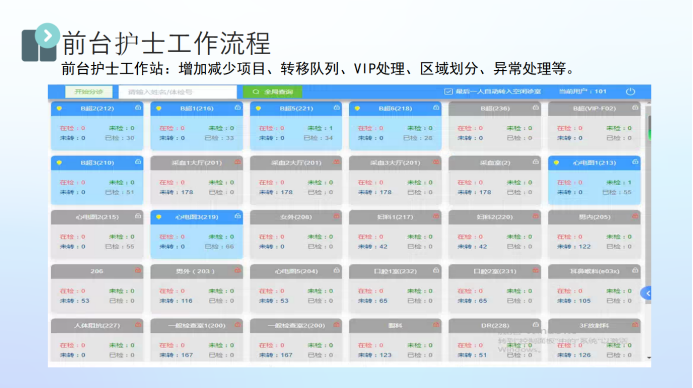The width and height of the screenshot is (693, 388).
Task: Toggle the yellow status bulb on B超3(210)
Action: point(59,163)
